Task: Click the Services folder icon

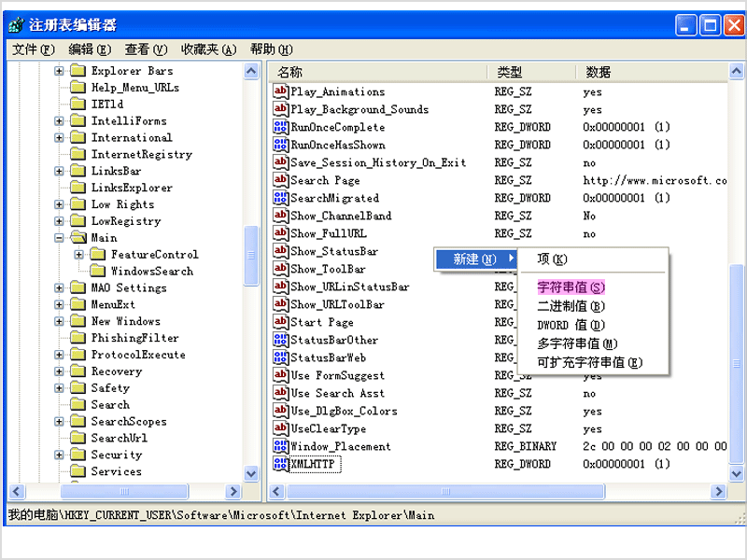Action: (78, 471)
